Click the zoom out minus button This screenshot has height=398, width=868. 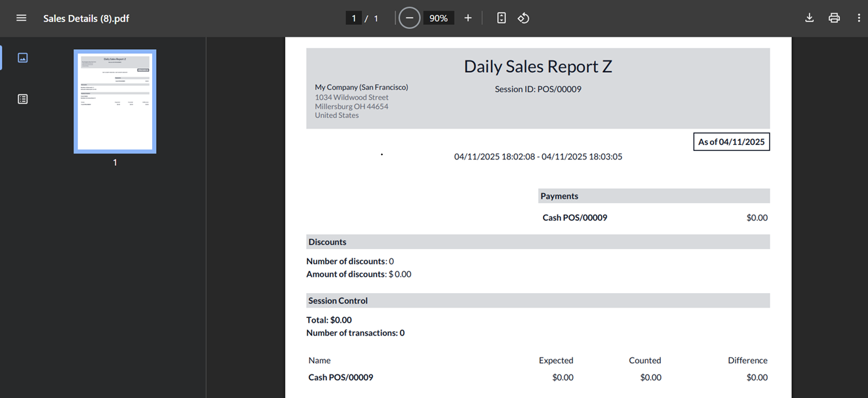tap(409, 18)
